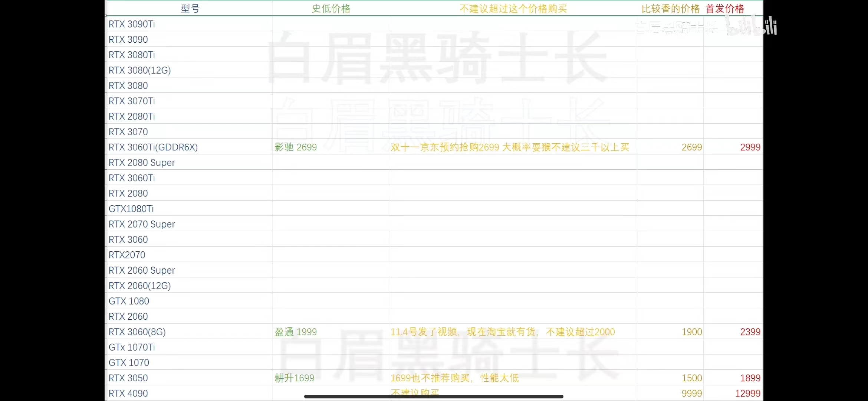Viewport: 868px width, 401px height.
Task: Select the RTX 3060(8G) model cell
Action: [137, 332]
